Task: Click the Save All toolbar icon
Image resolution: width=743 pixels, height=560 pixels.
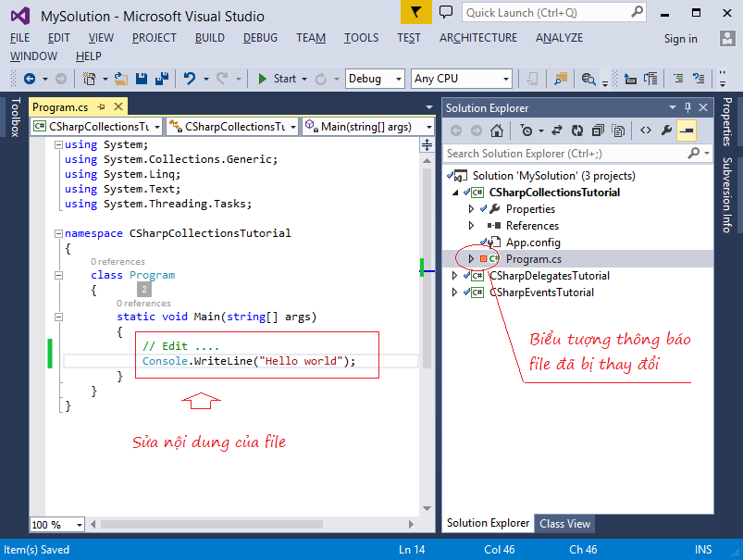Action: pos(162,79)
